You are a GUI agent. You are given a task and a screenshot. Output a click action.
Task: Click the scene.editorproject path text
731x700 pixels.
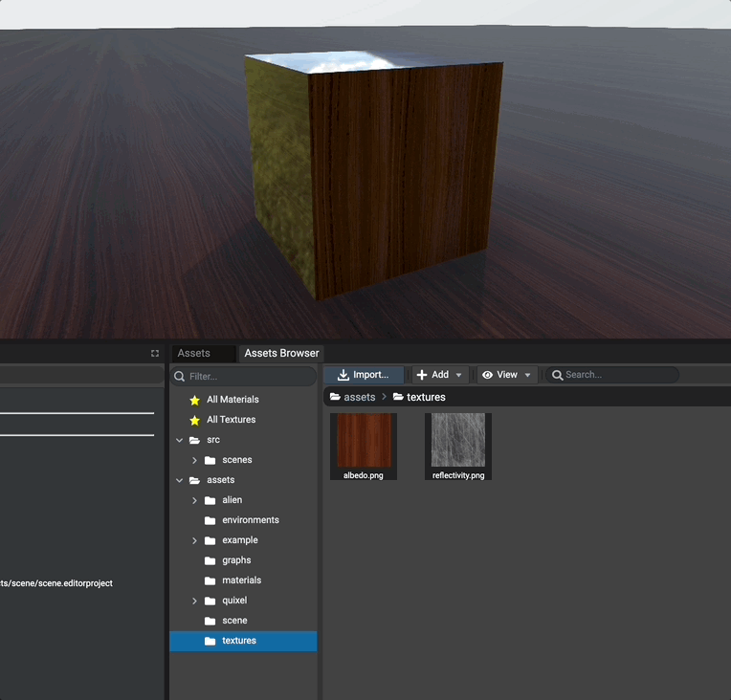[x=56, y=583]
